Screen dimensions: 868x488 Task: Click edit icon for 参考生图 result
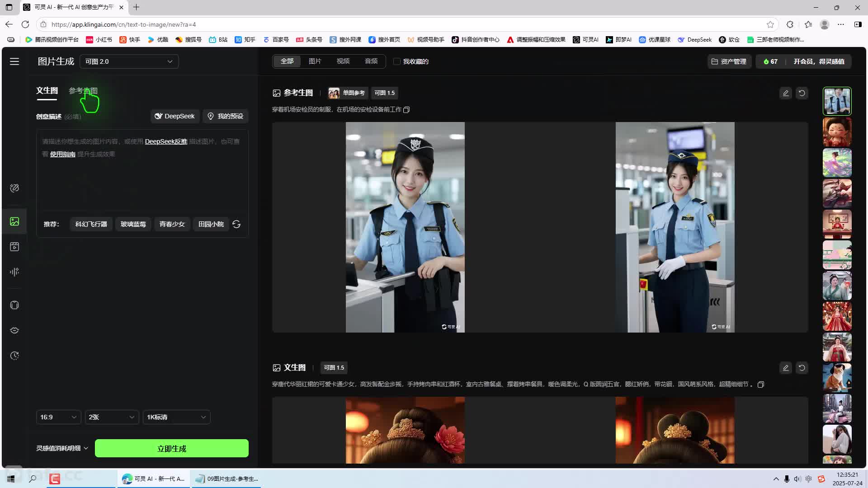[786, 93]
